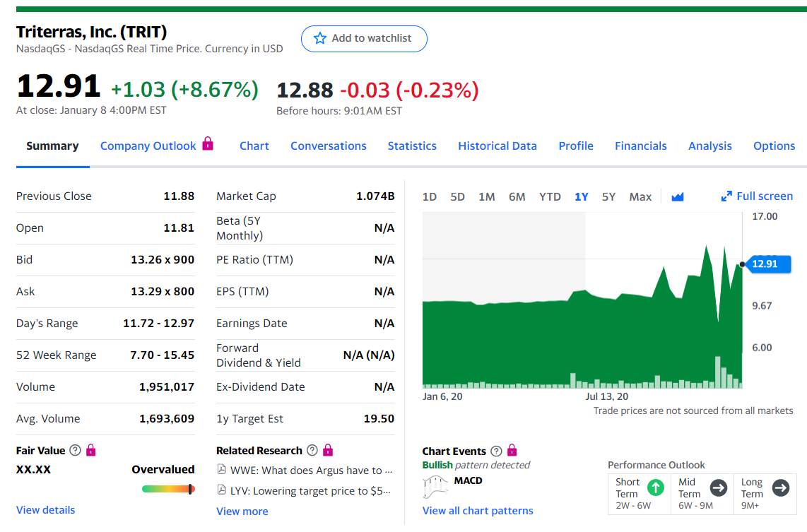This screenshot has width=807, height=532.
Task: Click the Short Term green up arrow
Action: [x=656, y=487]
